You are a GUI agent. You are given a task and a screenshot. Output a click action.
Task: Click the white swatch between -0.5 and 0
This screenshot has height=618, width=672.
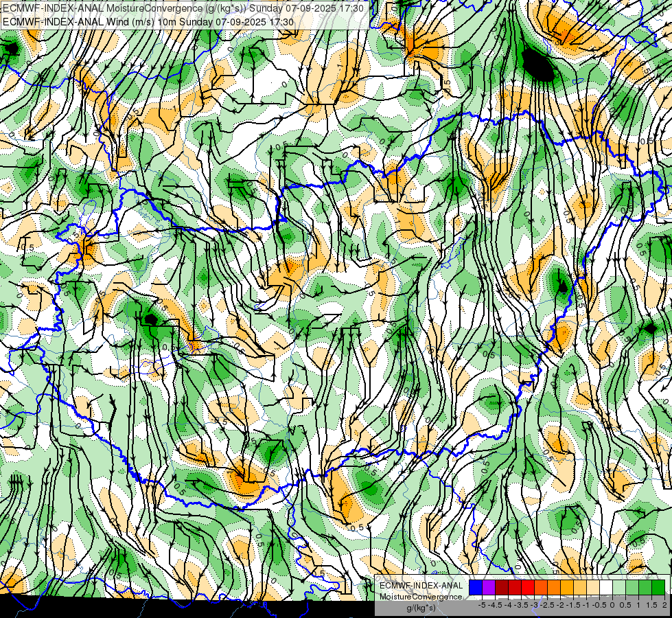(x=606, y=588)
